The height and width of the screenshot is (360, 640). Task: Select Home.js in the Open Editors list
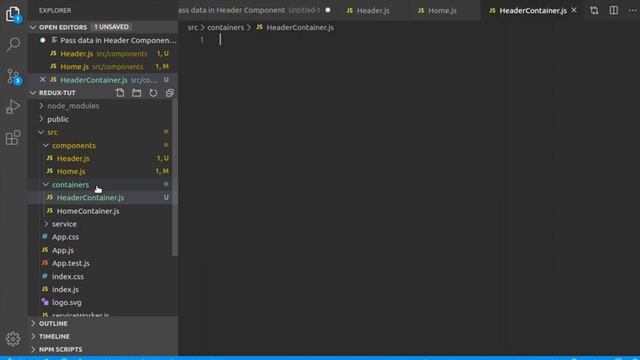pyautogui.click(x=74, y=67)
